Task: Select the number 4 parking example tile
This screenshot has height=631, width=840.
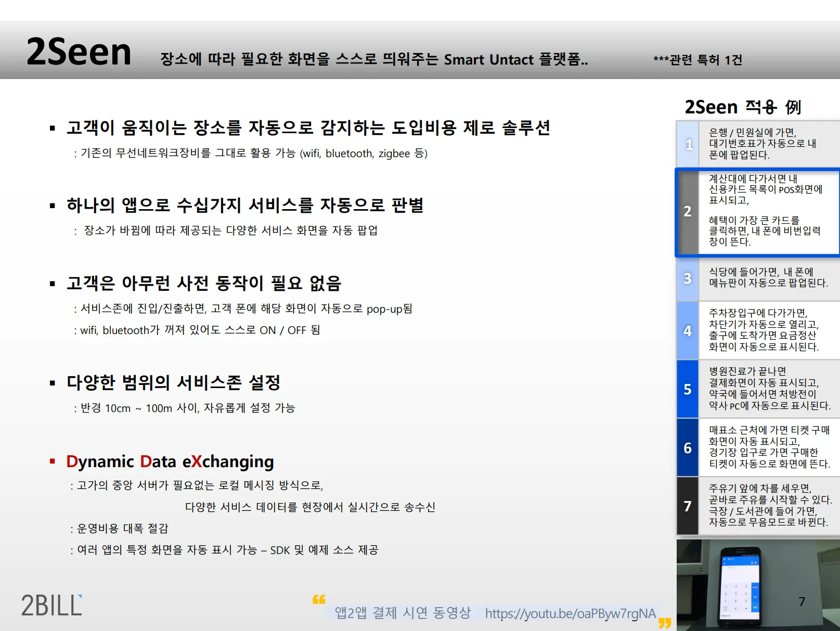Action: tap(688, 331)
